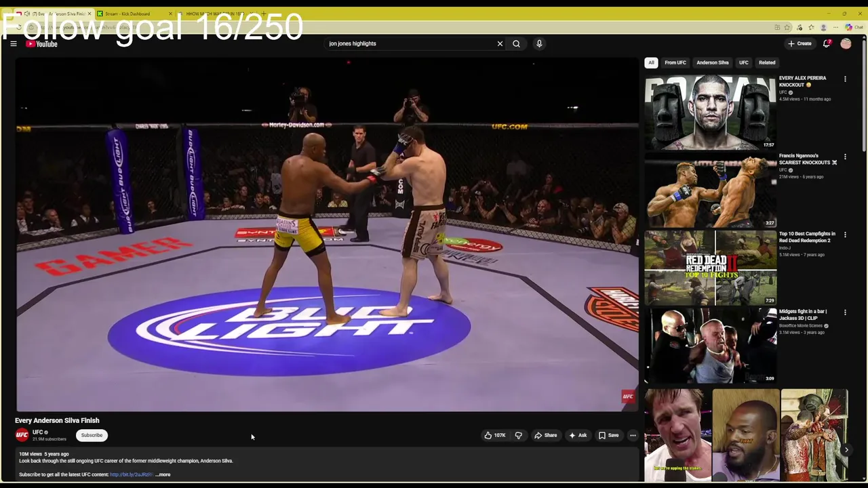Select the Anderson Silva filter chip
Viewport: 868px width, 488px height.
point(713,62)
